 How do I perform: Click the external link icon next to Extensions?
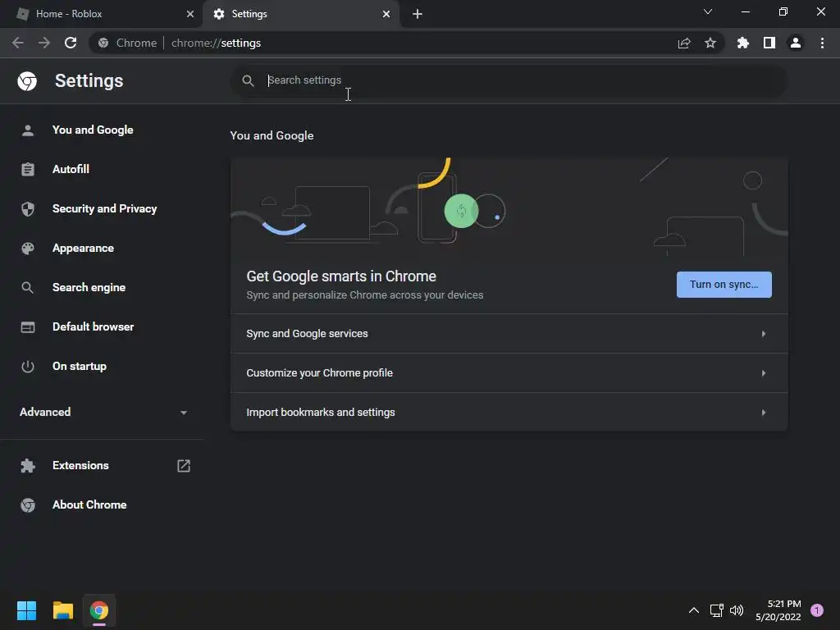pyautogui.click(x=184, y=466)
